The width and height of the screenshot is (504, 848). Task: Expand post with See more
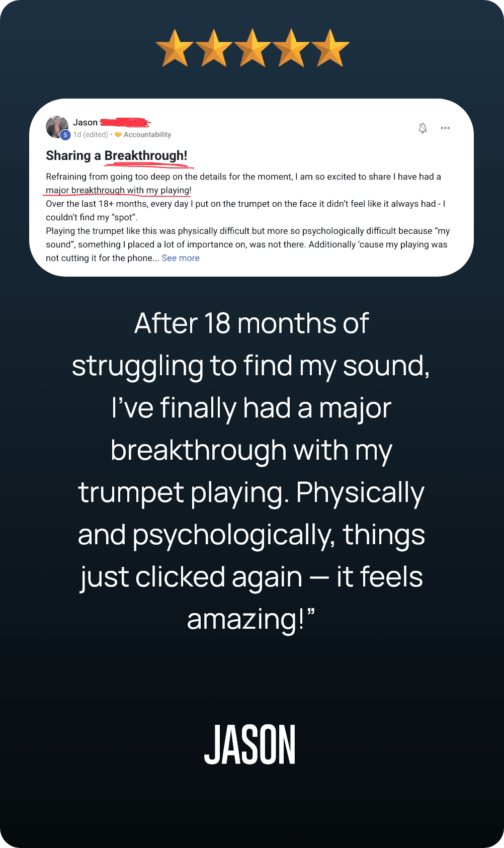point(181,258)
